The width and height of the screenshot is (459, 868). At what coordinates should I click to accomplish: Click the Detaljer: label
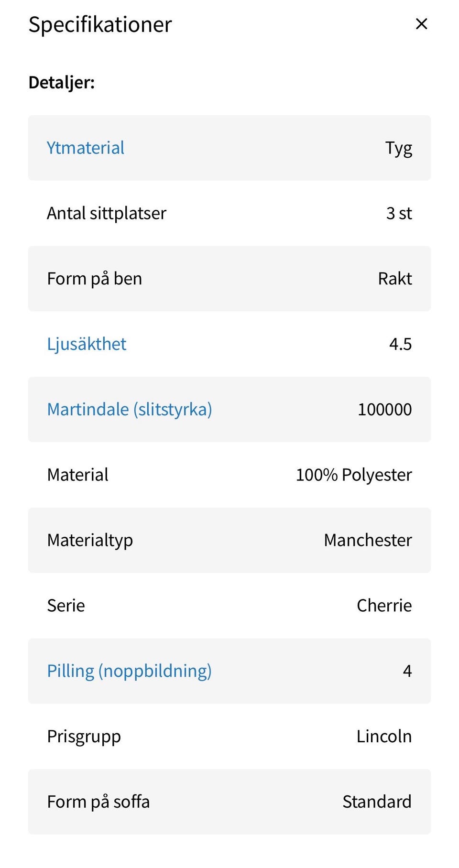[62, 83]
